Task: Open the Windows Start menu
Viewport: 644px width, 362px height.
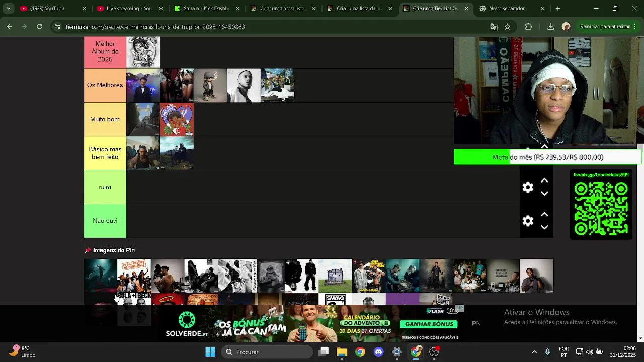Action: click(210, 352)
